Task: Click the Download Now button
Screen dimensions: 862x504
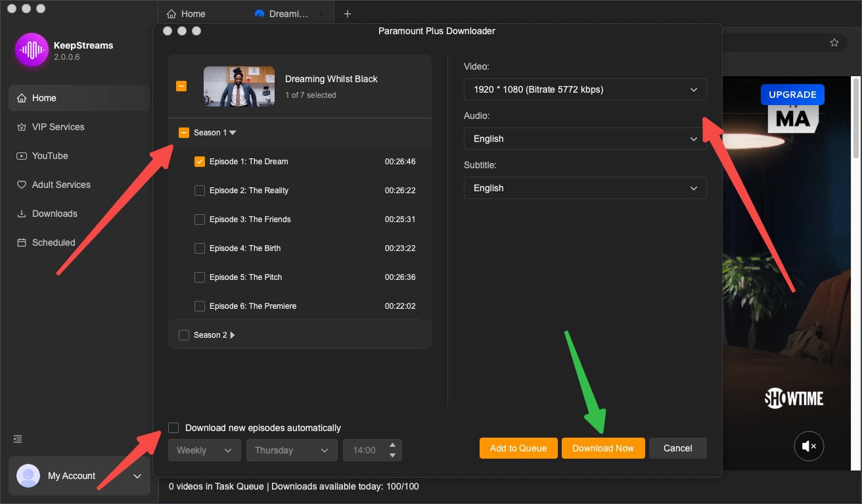Action: [602, 448]
